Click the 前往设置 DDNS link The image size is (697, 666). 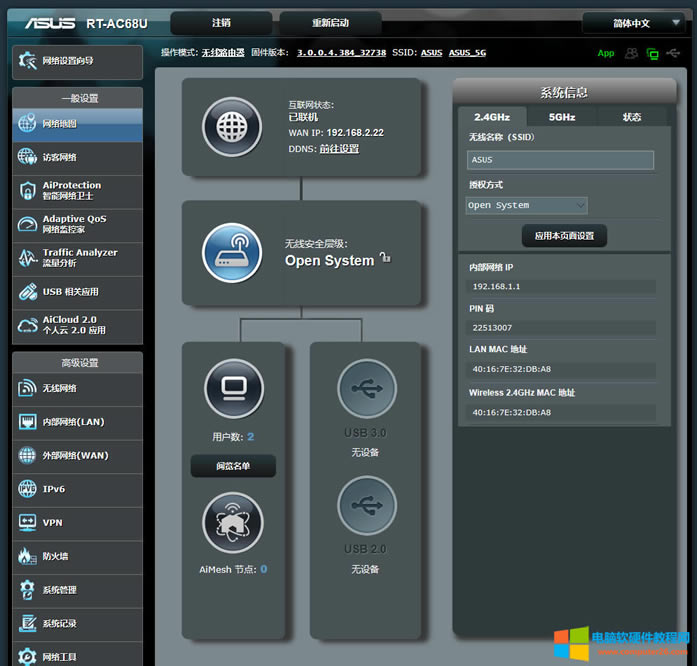point(339,149)
